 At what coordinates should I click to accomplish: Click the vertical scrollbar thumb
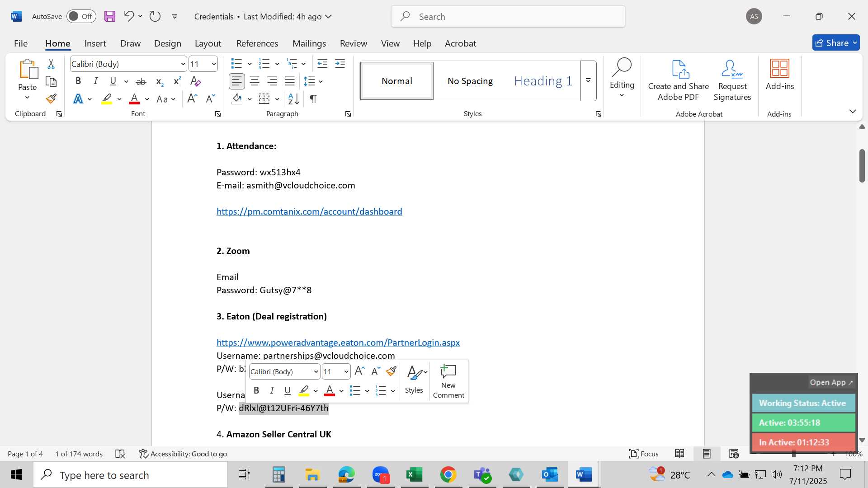862,165
